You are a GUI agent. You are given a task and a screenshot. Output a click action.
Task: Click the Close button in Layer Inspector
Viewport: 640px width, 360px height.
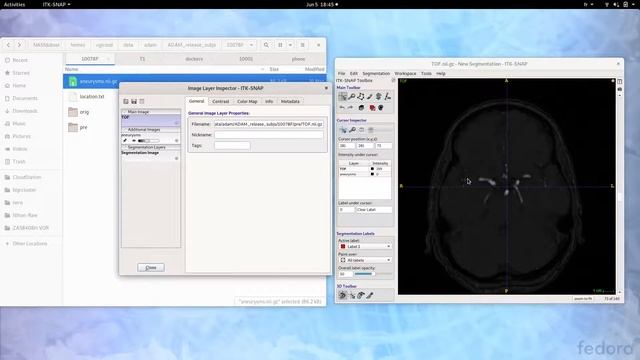coord(151,268)
